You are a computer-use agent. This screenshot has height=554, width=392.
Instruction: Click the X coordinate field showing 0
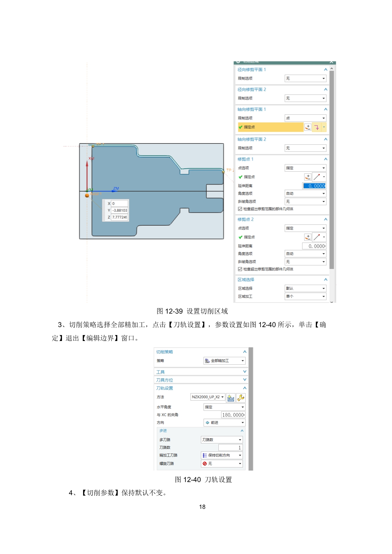point(119,204)
